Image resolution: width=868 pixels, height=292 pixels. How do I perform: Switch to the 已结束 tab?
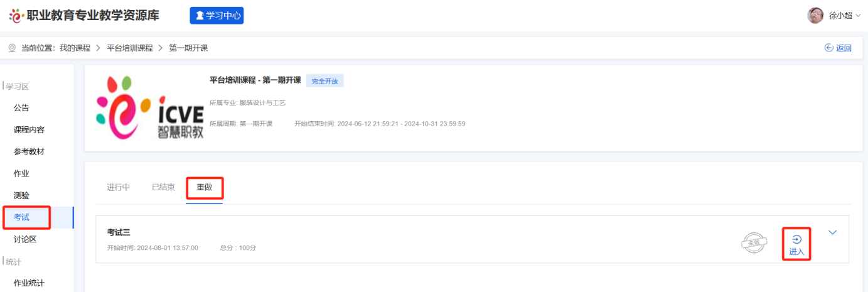(x=163, y=187)
